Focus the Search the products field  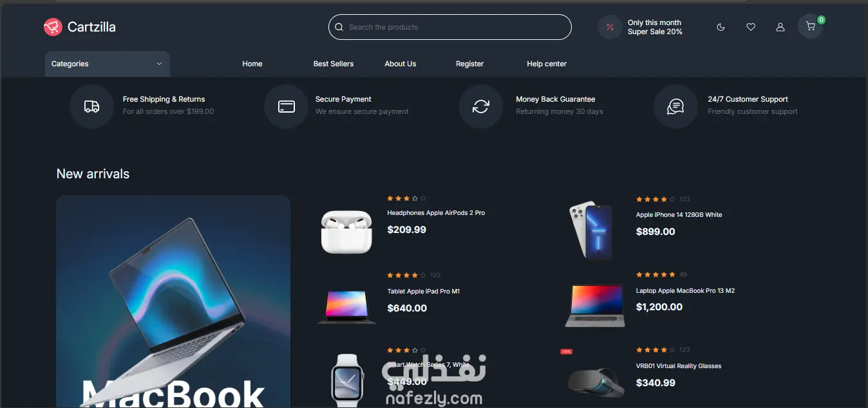click(x=450, y=27)
